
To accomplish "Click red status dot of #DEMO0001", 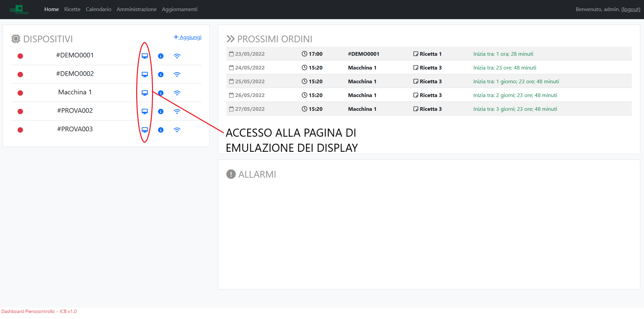I will 20,56.
